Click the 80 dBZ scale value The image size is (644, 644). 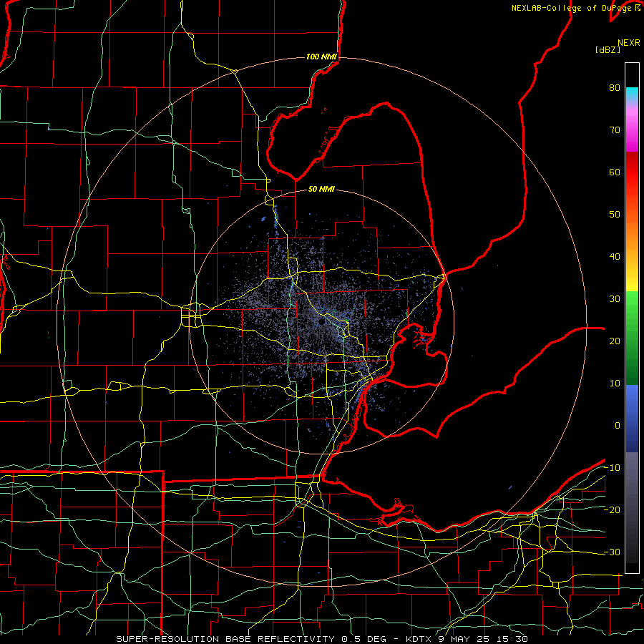pos(615,88)
